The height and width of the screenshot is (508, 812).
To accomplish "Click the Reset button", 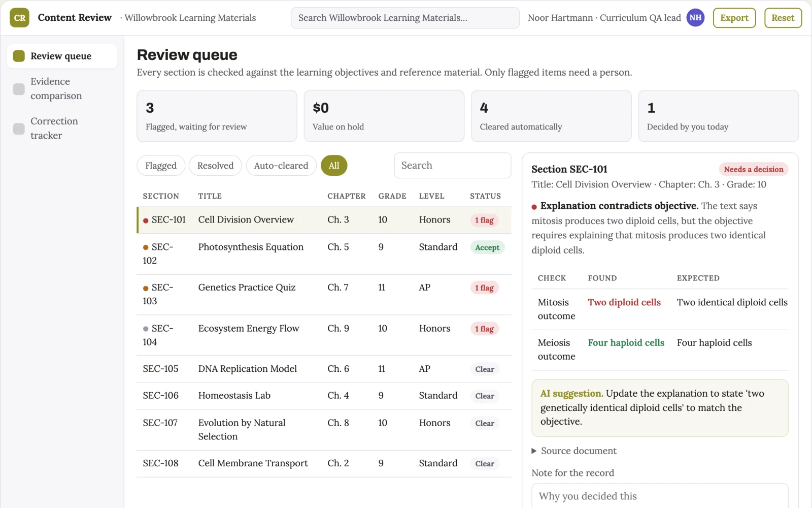I will pyautogui.click(x=783, y=18).
